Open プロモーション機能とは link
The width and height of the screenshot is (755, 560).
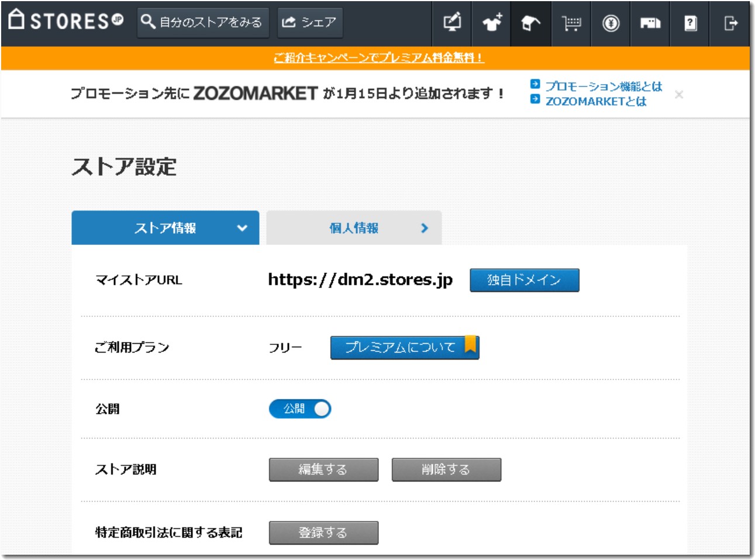coord(604,86)
